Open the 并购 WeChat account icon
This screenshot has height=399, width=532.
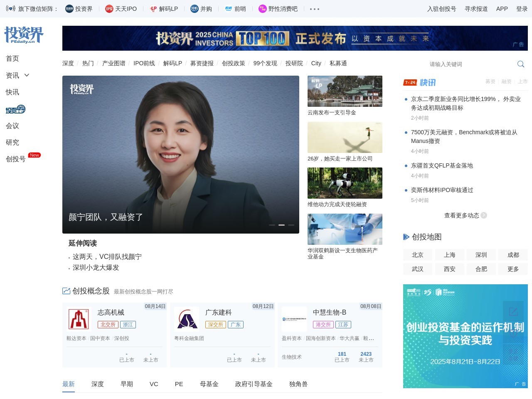coord(195,9)
